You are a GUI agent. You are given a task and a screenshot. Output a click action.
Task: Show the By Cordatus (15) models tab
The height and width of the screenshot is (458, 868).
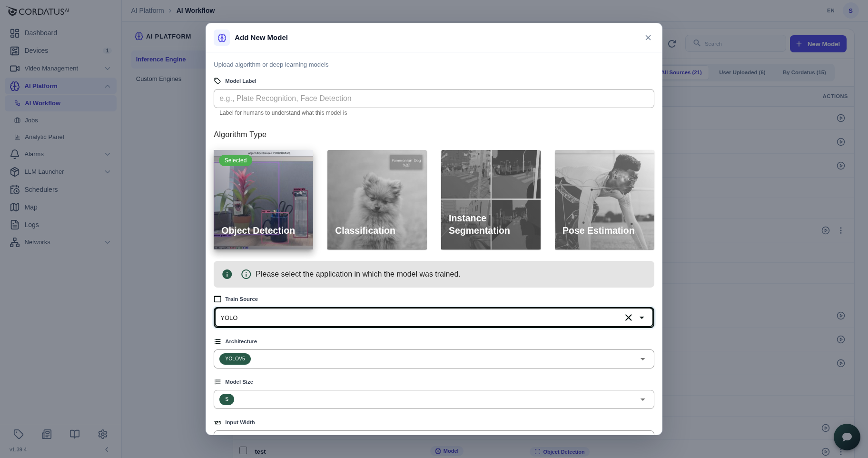pos(804,72)
